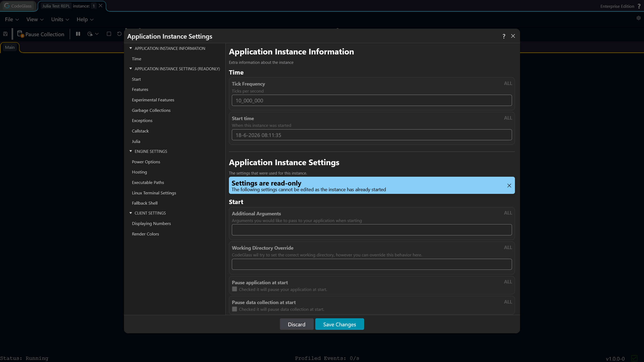
Task: Select Executable Paths tree item
Action: click(x=148, y=183)
